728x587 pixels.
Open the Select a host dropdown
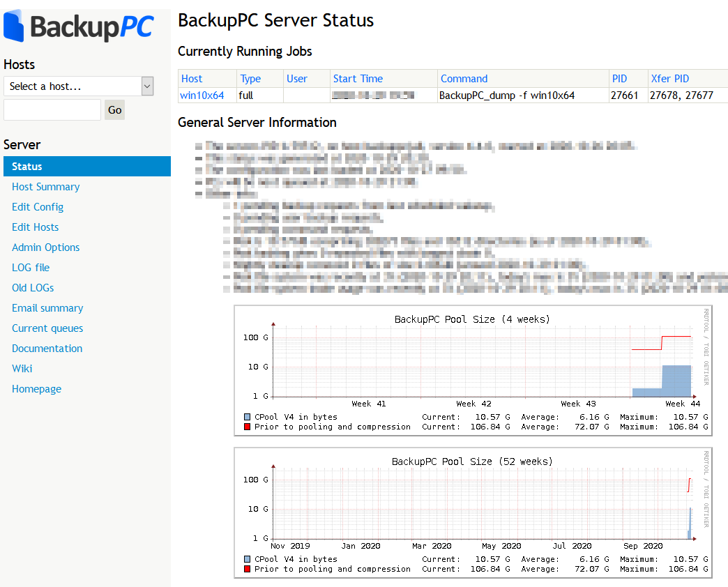73,86
